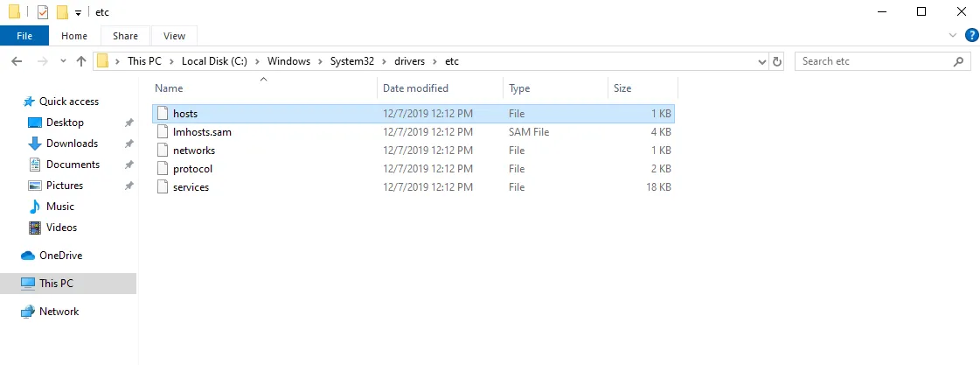Select the services file
Image resolution: width=980 pixels, height=365 pixels.
[414, 187]
